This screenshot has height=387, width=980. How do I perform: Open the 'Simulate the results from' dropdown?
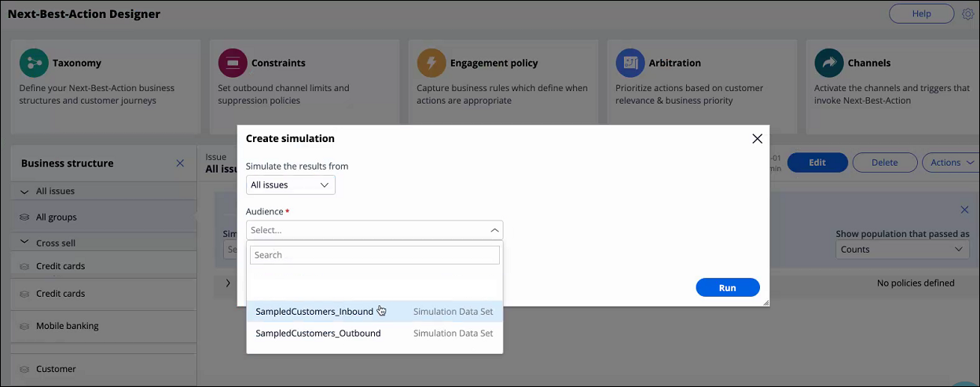click(x=290, y=185)
